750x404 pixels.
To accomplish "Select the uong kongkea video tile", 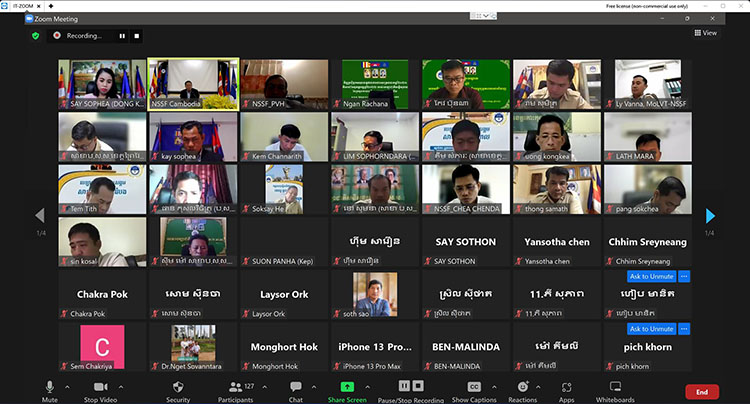I will [557, 137].
